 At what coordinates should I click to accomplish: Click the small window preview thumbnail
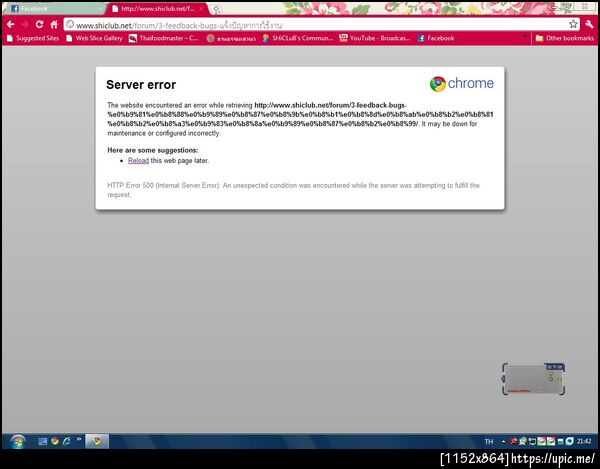pos(533,379)
